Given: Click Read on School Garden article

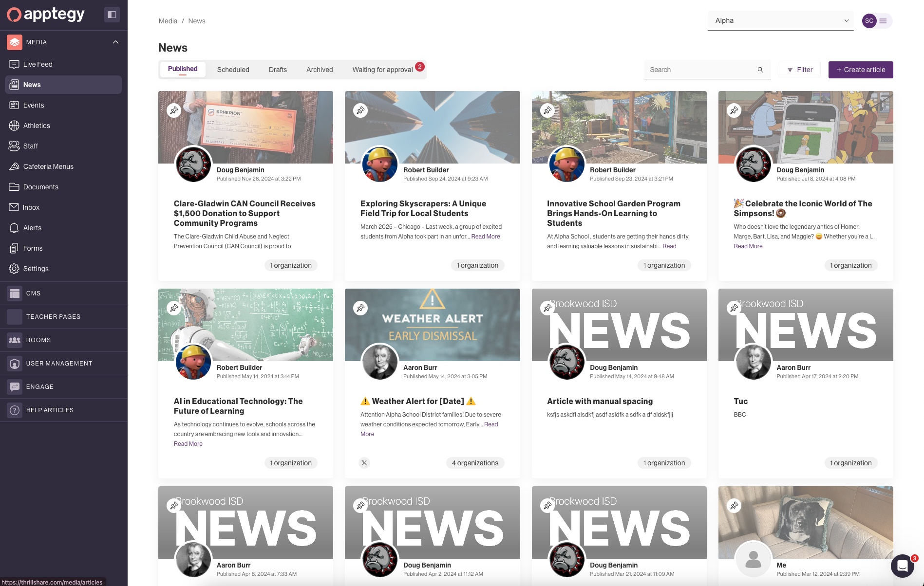Looking at the screenshot, I should click(669, 246).
